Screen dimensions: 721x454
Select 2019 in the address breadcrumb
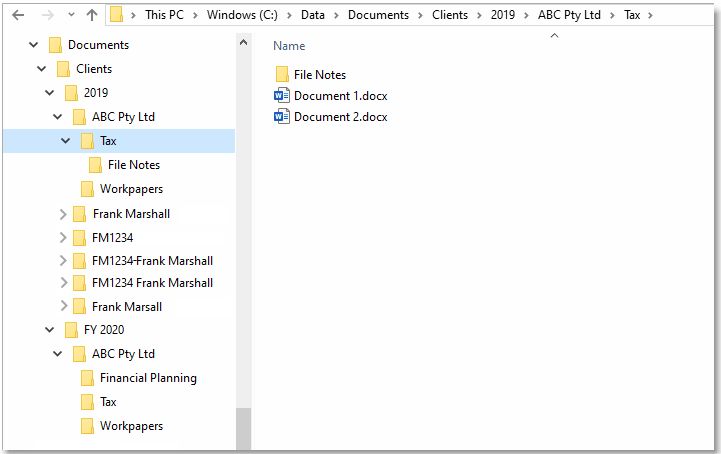point(503,15)
